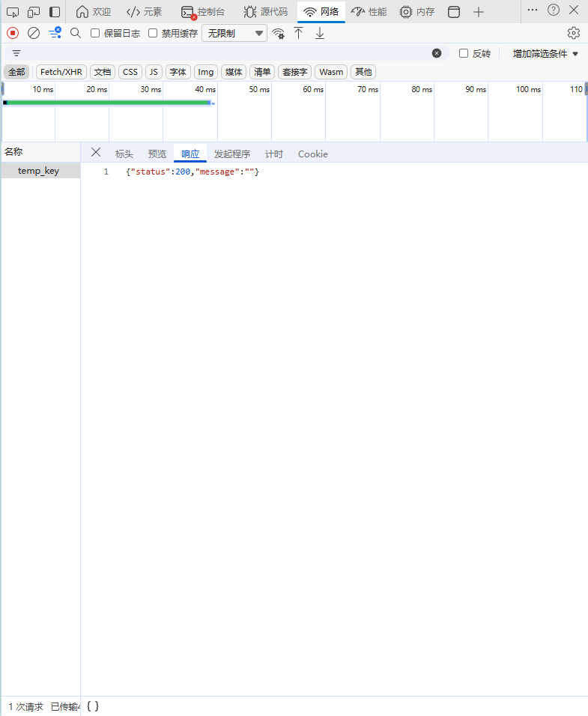Click the import HAR upload arrow
This screenshot has width=588, height=716.
[x=298, y=33]
